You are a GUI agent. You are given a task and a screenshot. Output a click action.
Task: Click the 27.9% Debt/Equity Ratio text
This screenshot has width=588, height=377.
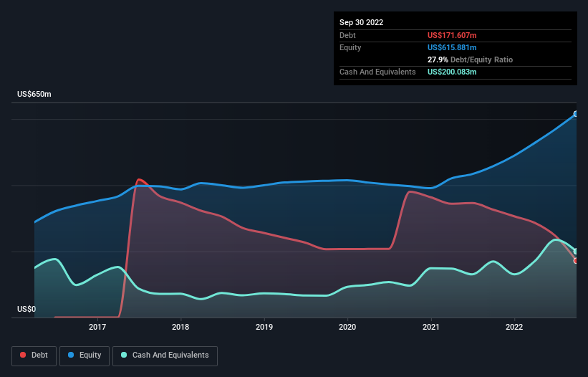tap(470, 59)
